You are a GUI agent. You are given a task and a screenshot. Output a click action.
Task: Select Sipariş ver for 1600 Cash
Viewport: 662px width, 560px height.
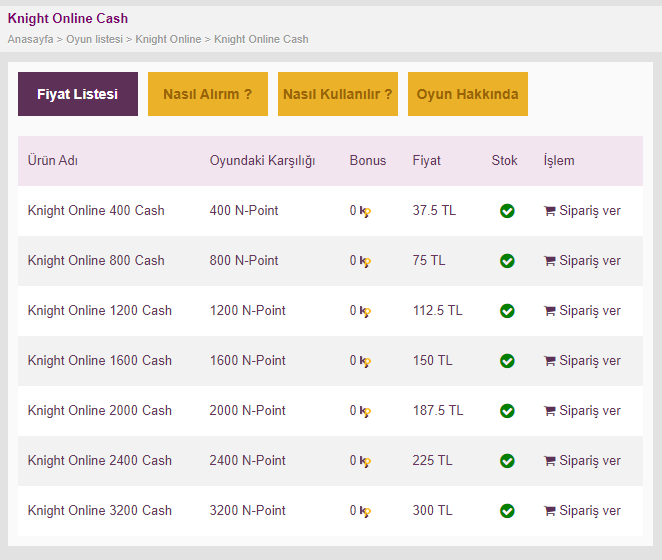coord(582,361)
